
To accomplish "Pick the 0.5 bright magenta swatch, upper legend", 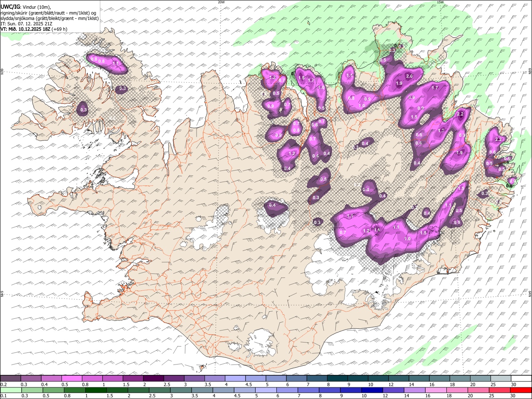I will click(x=71, y=379).
